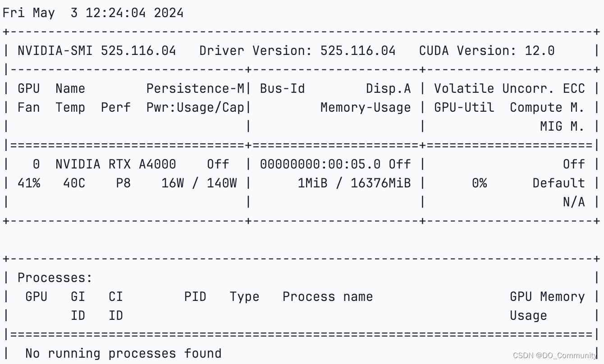Click the Default compute mode value
The width and height of the screenshot is (604, 364).
[x=558, y=183]
